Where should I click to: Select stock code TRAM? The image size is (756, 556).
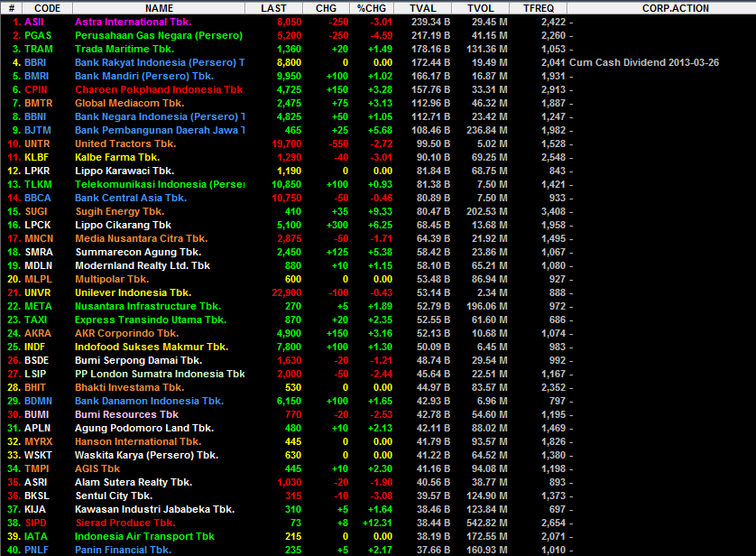click(x=39, y=49)
